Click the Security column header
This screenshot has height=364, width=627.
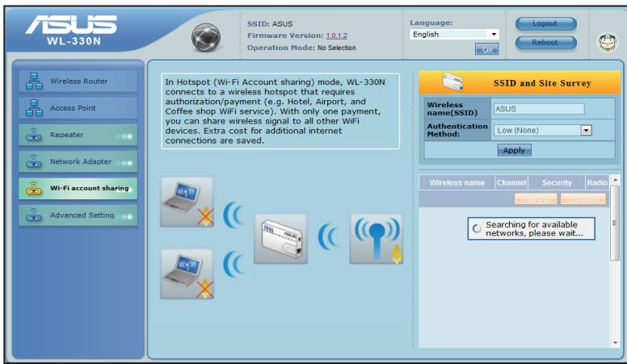557,182
